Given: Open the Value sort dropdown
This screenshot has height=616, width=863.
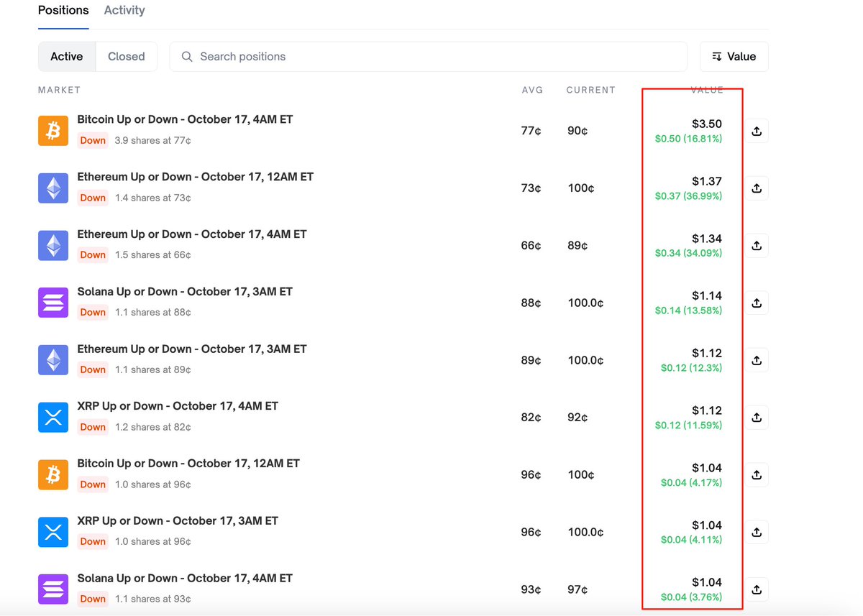Looking at the screenshot, I should click(734, 57).
